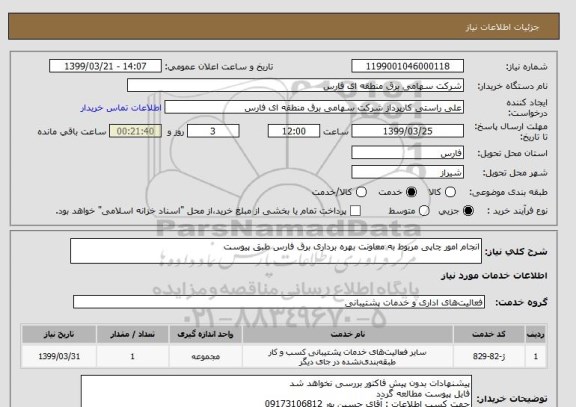
Task: Click the unit cell مجموعه
Action: pyautogui.click(x=205, y=356)
